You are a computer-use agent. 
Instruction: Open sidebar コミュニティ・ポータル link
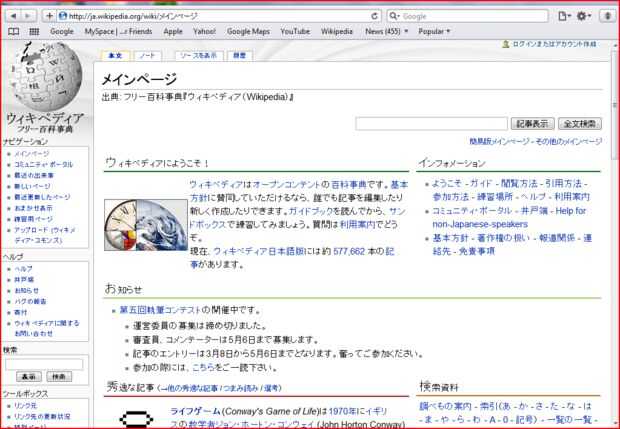43,164
